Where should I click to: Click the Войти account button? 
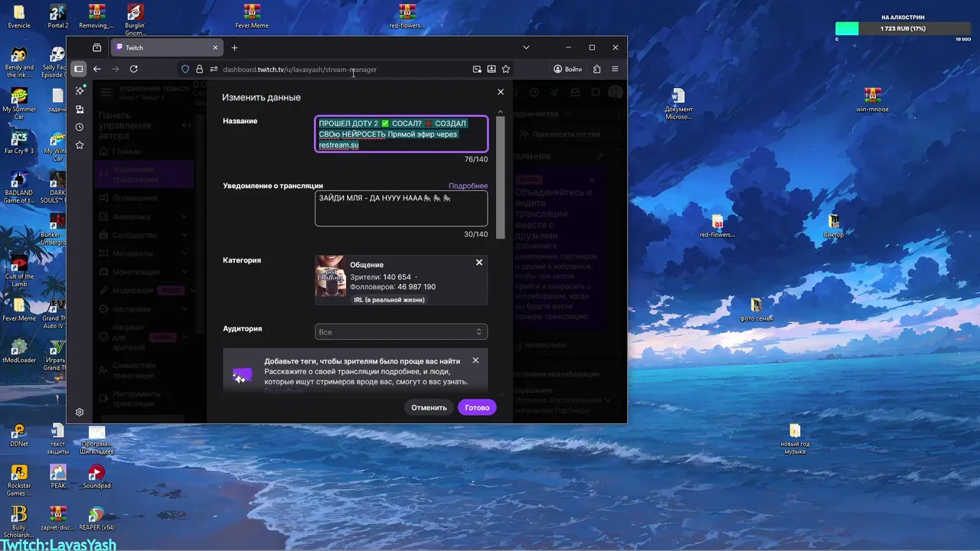pyautogui.click(x=568, y=69)
